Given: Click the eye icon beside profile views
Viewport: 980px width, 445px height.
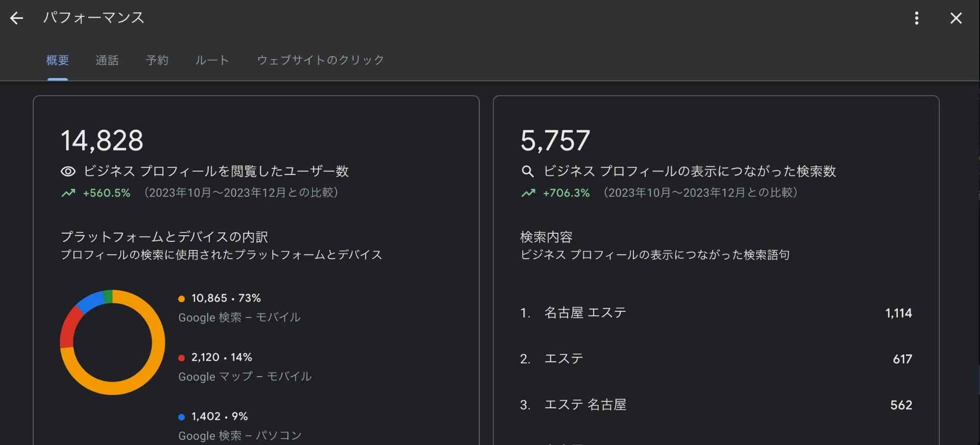Looking at the screenshot, I should (68, 171).
